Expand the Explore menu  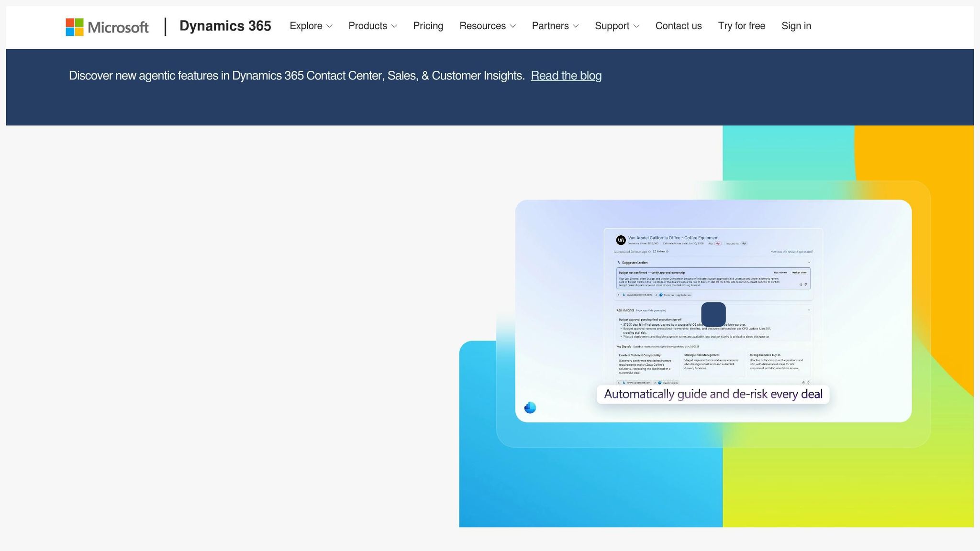click(x=311, y=26)
